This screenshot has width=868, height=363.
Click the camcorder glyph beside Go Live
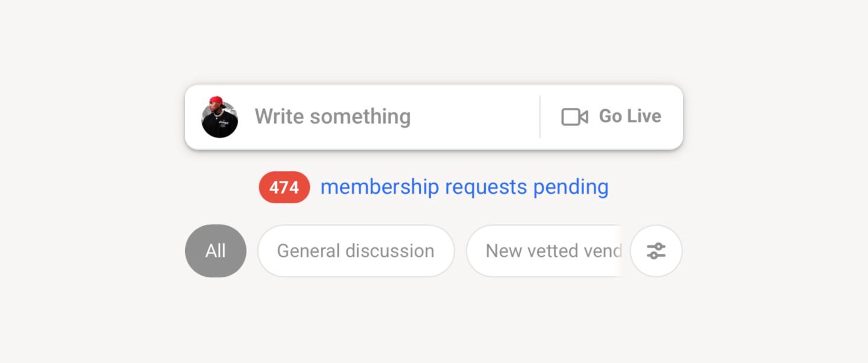click(x=574, y=117)
